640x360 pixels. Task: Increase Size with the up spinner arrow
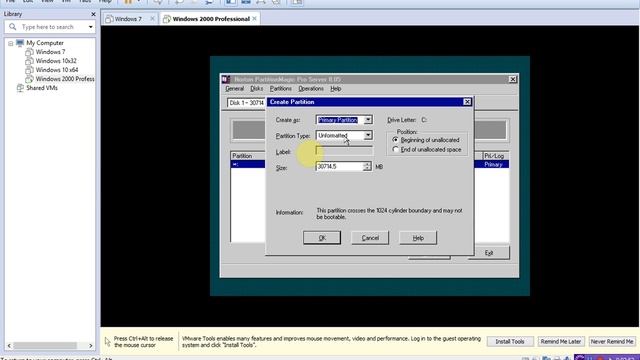tap(367, 164)
